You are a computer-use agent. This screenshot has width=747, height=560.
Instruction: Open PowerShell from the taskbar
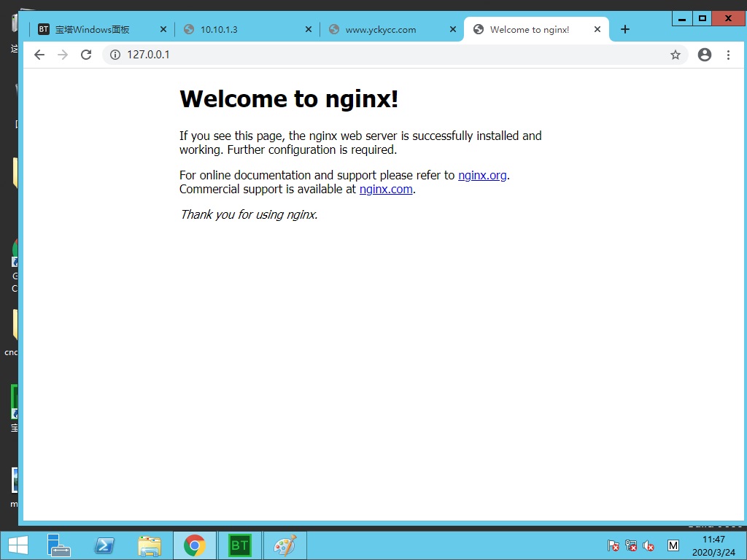pos(104,545)
